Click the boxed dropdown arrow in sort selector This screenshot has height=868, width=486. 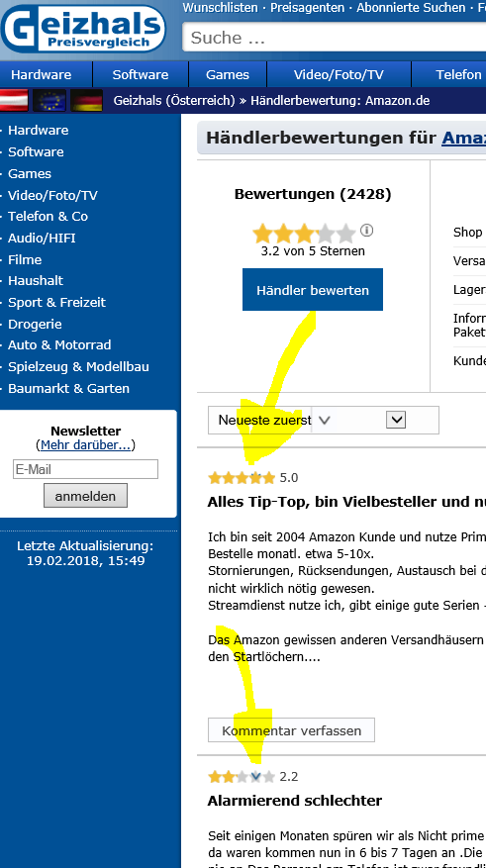coord(396,420)
